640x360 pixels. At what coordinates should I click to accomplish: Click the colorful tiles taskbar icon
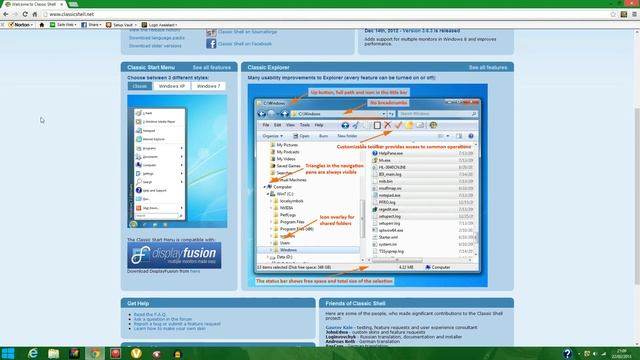click(74, 353)
